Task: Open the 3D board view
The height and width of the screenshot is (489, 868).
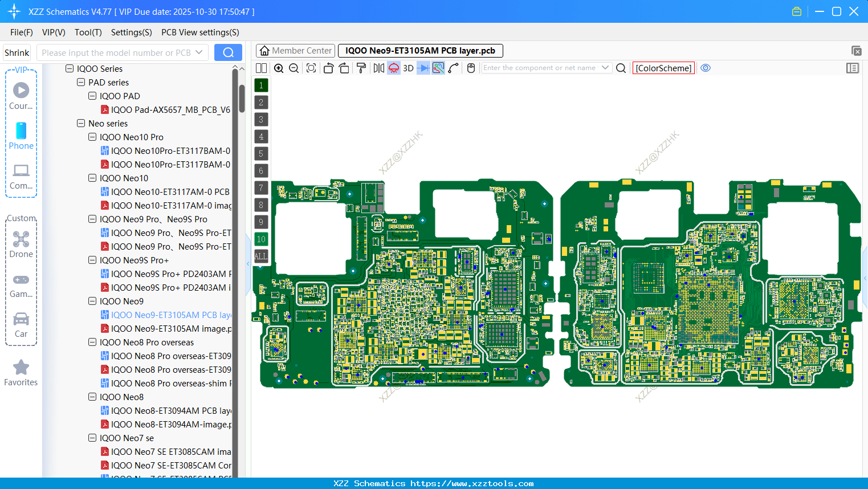Action: 408,68
